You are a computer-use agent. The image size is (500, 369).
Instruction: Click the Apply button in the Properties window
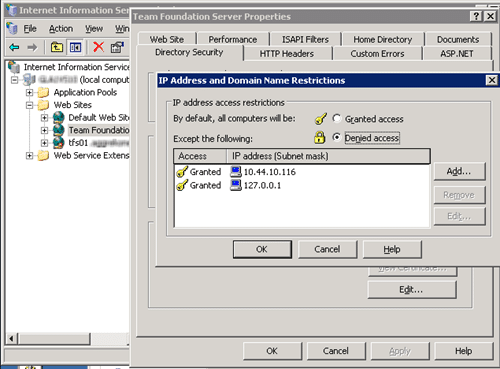tap(400, 351)
